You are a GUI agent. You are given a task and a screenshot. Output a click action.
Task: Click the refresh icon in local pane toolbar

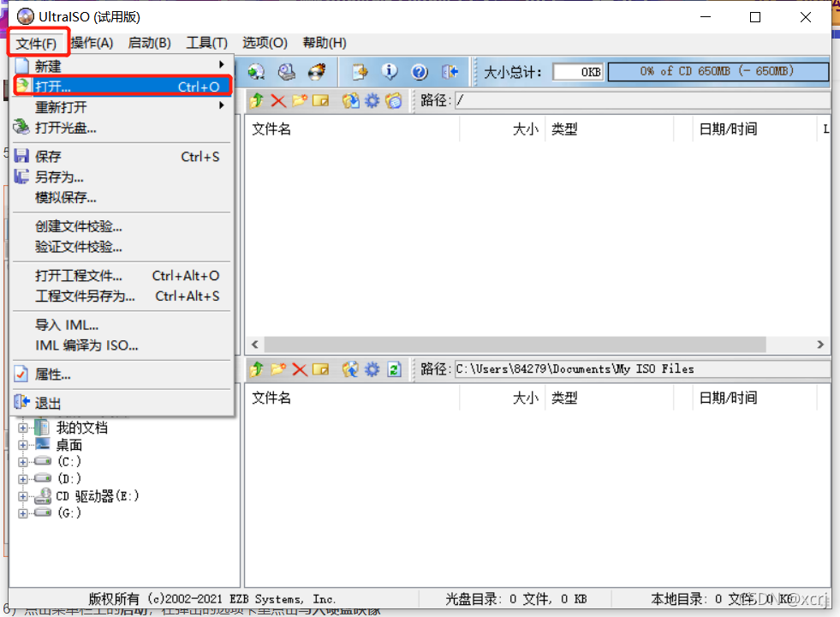coord(394,369)
